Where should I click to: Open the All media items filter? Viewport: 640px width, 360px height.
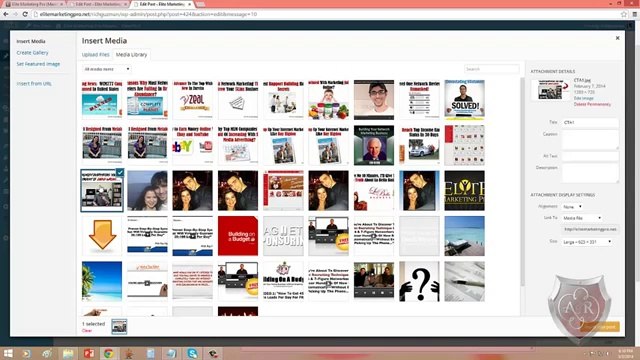point(107,69)
